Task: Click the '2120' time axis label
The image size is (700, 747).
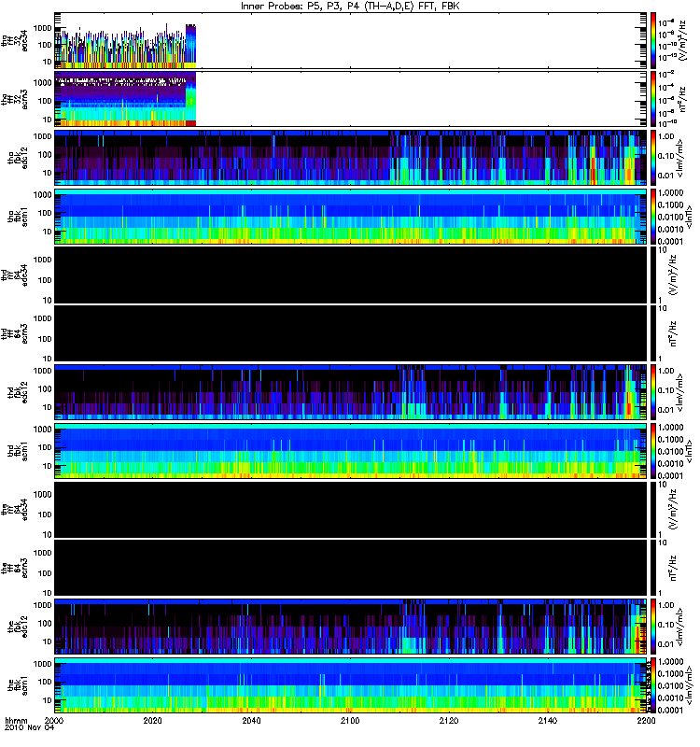Action: coord(449,720)
